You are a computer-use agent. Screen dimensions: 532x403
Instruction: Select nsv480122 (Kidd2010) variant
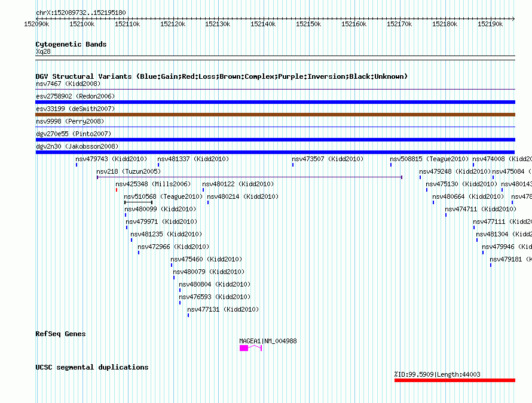pyautogui.click(x=203, y=190)
